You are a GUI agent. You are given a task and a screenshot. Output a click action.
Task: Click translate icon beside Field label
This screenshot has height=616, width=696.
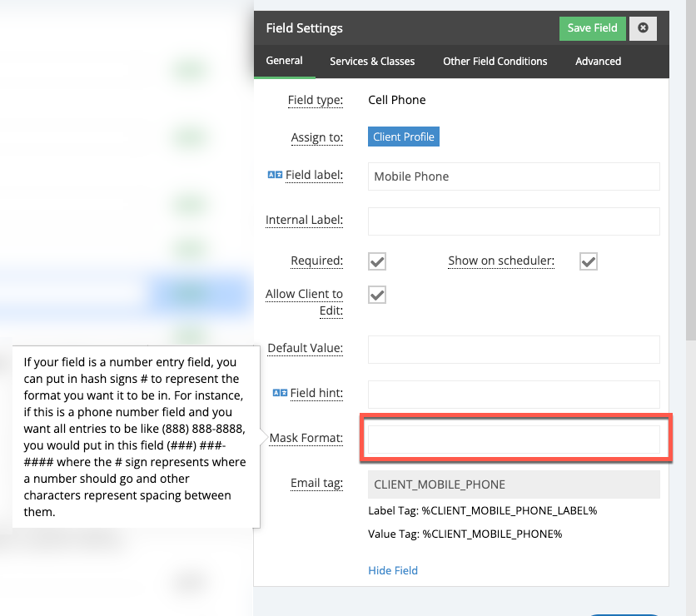pos(275,176)
